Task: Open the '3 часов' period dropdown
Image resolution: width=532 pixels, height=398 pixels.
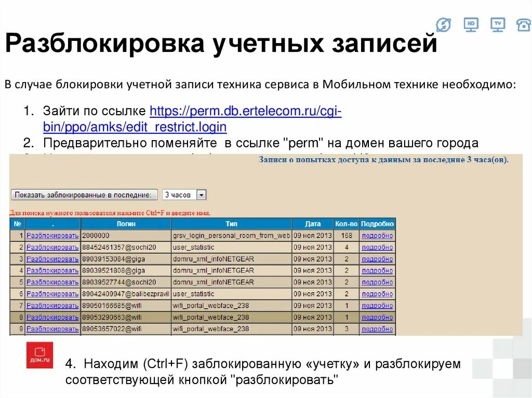Action: 184,195
